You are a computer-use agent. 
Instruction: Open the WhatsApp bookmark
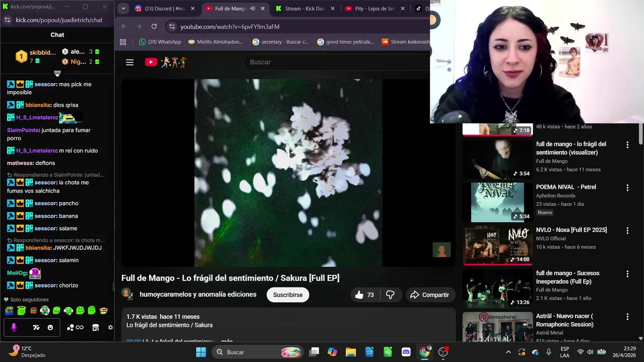(x=160, y=42)
